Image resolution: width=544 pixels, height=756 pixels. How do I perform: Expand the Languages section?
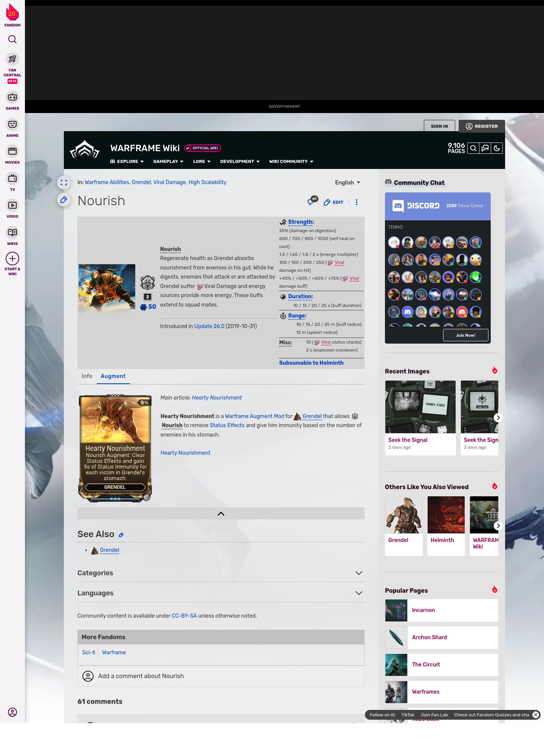[x=221, y=593]
